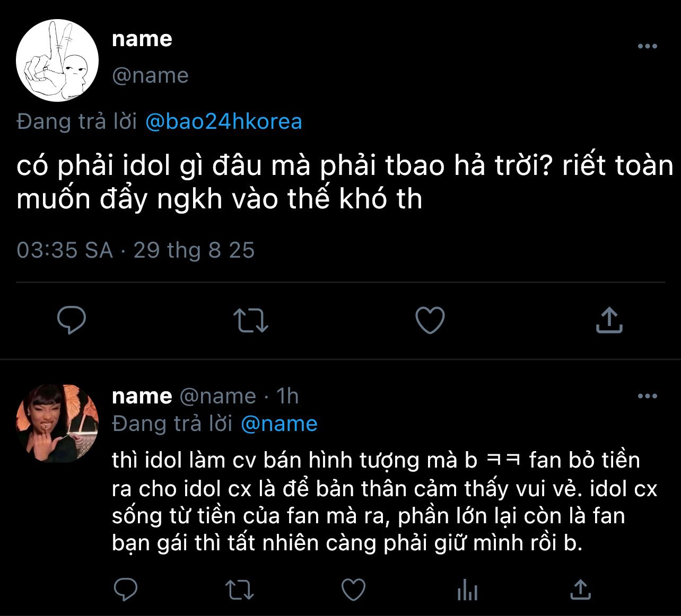Open main author's bold display name
Screen dimensions: 681x616
pos(142,39)
